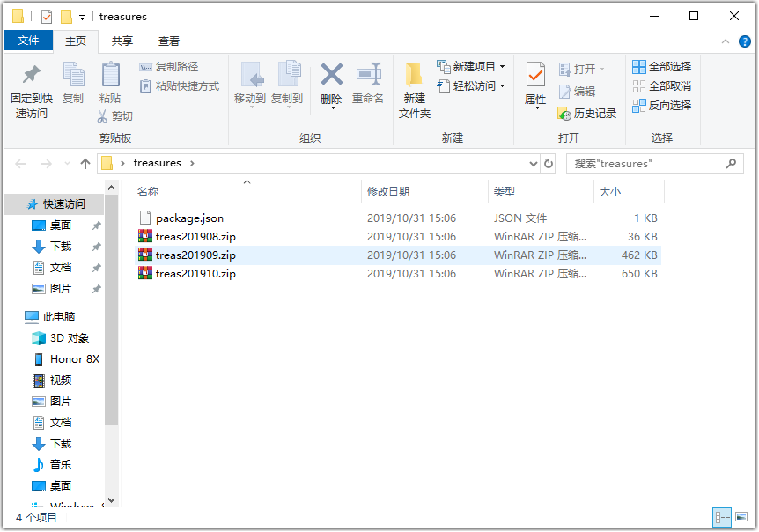Open History (历史记录)
The image size is (759, 532).
pos(587,114)
